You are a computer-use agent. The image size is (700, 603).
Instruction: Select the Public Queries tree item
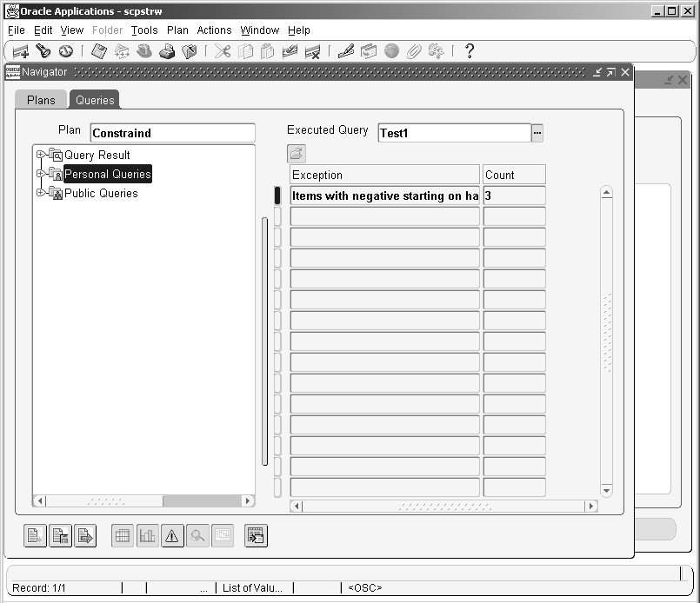coord(101,193)
